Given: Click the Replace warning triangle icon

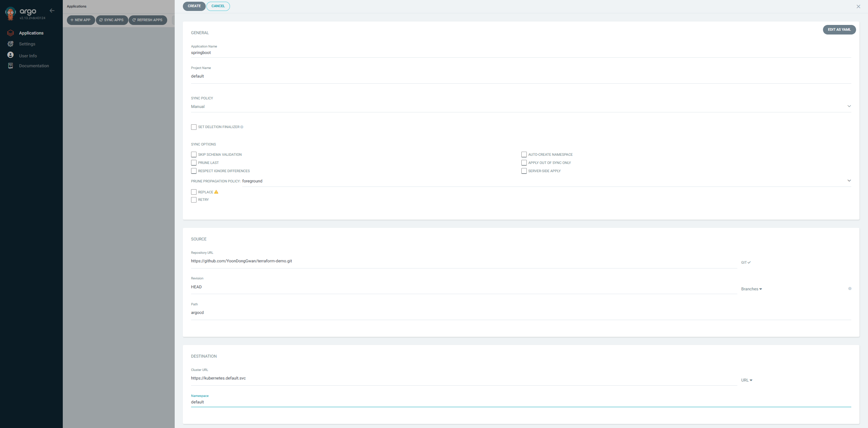Looking at the screenshot, I should (x=216, y=192).
